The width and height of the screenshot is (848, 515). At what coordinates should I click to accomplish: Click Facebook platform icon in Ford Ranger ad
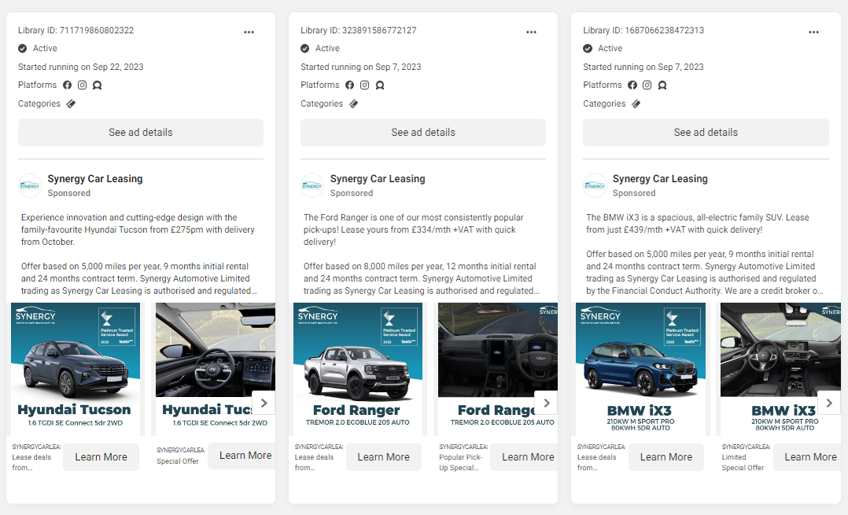pos(349,85)
